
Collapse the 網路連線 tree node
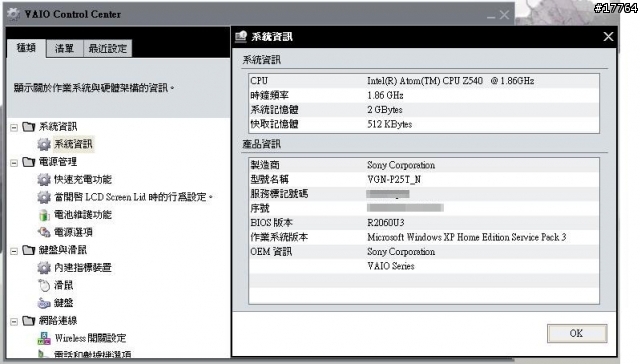pyautogui.click(x=14, y=322)
